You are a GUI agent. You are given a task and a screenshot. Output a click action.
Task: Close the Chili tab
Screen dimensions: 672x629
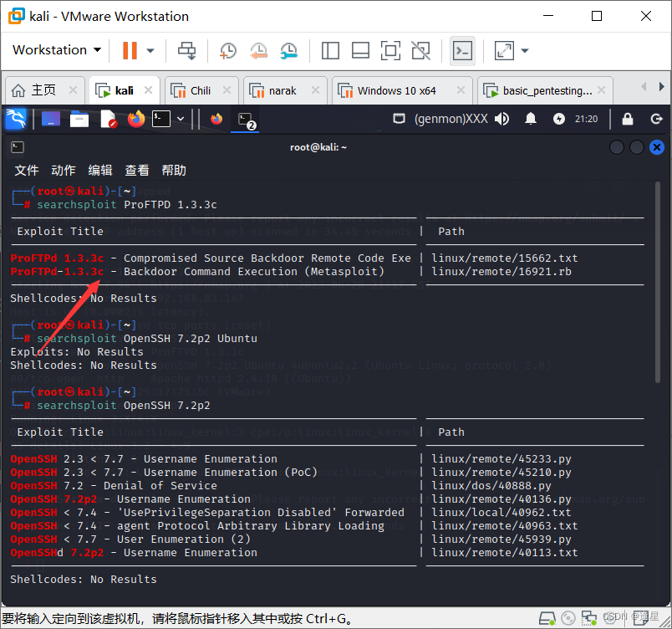coord(227,90)
